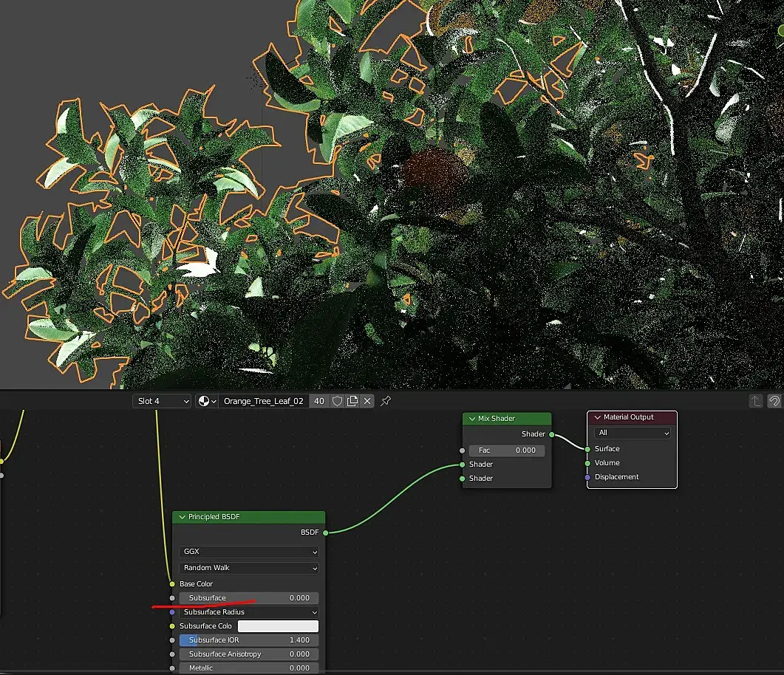Screen dimensions: 784x675
Task: Click the Surface input socket on Material Output
Action: [587, 449]
